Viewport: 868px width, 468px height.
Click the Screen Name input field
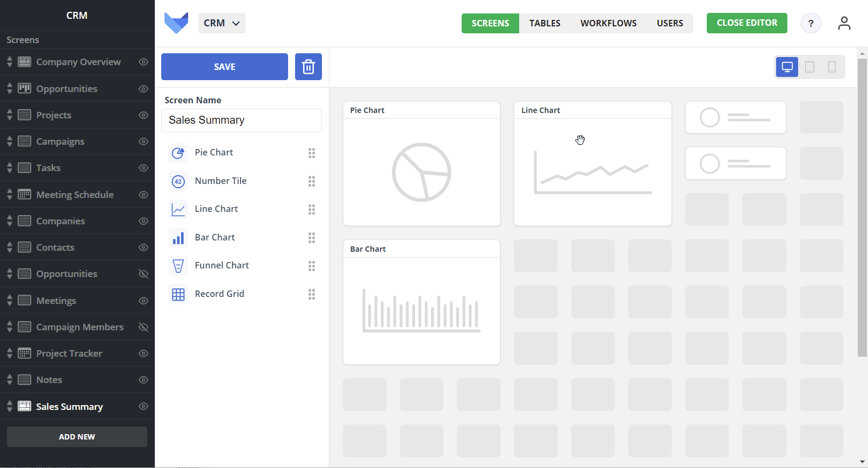pos(241,120)
